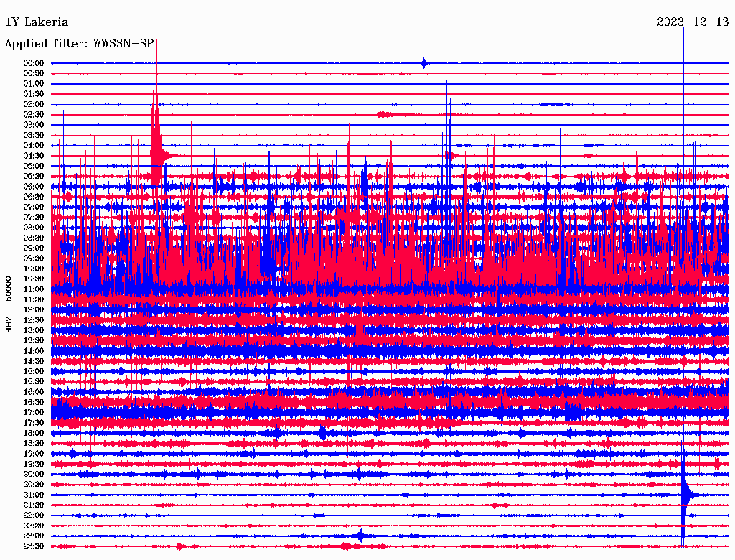
Task: Select the 17:30 time label
Action: pyautogui.click(x=34, y=423)
